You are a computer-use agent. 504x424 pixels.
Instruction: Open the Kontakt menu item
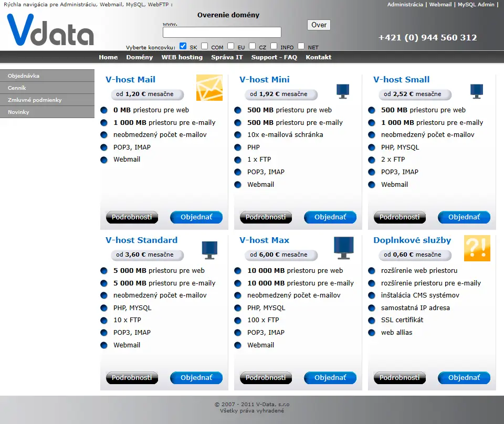click(319, 57)
